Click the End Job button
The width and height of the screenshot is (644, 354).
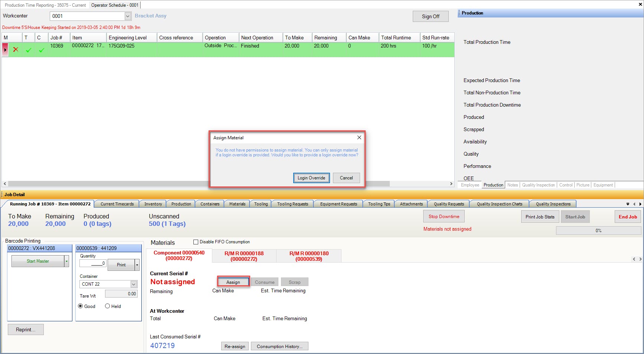tap(628, 217)
